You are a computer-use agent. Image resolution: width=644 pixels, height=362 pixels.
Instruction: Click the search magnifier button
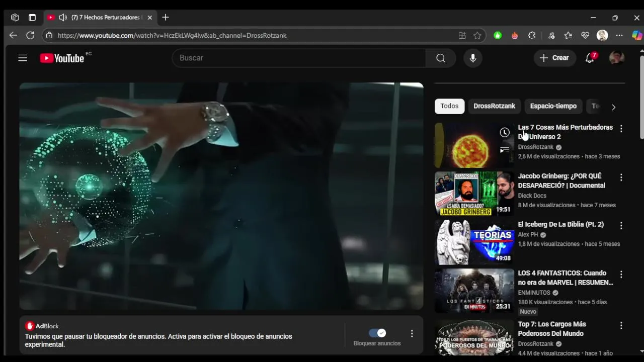pos(441,58)
